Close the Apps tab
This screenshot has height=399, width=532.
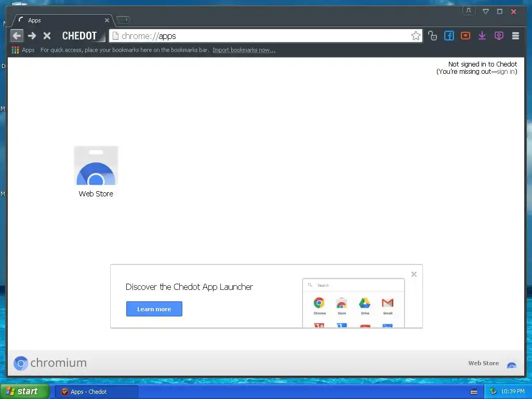point(107,20)
